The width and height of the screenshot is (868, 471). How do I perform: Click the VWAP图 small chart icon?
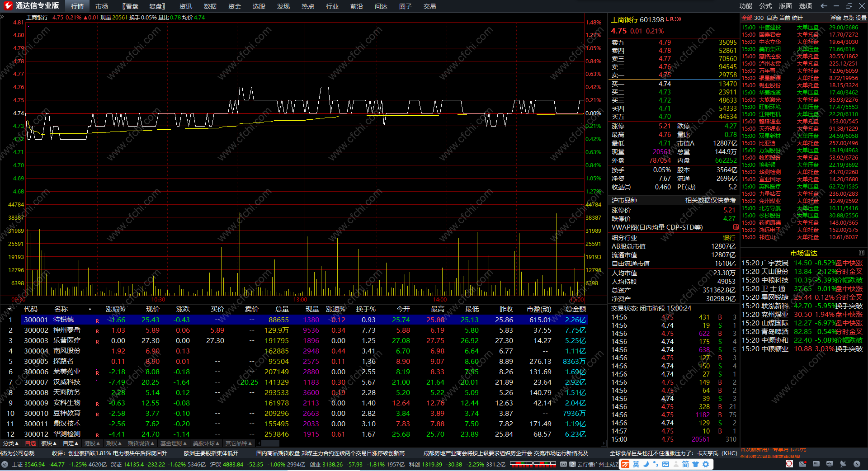point(736,227)
